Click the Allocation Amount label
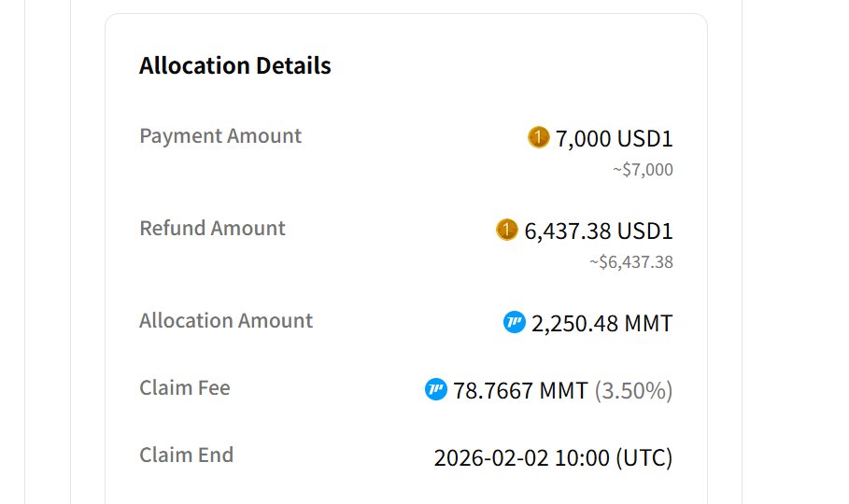Viewport: 849px width, 504px height. (226, 321)
